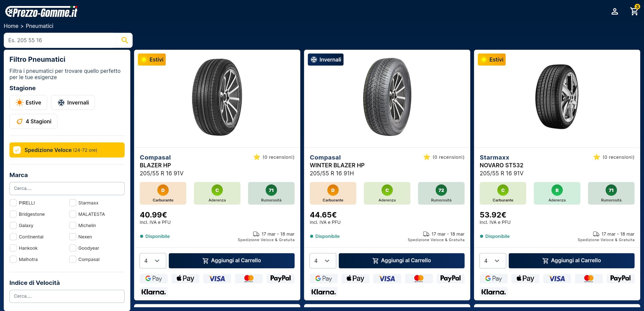Open the Winter Blazer HP tire image
Image resolution: width=644 pixels, height=311 pixels.
tap(387, 97)
